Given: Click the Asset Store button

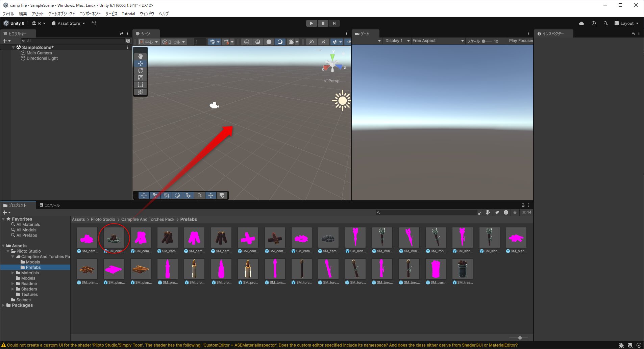Looking at the screenshot, I should click(x=68, y=23).
